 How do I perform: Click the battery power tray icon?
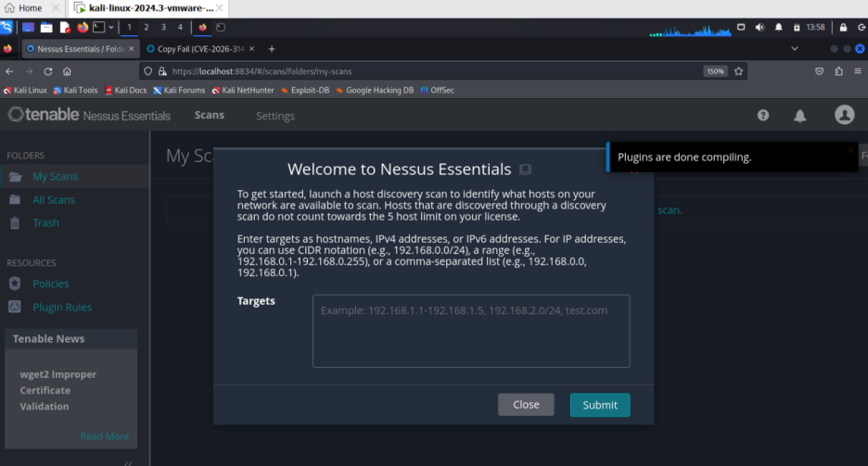(797, 27)
